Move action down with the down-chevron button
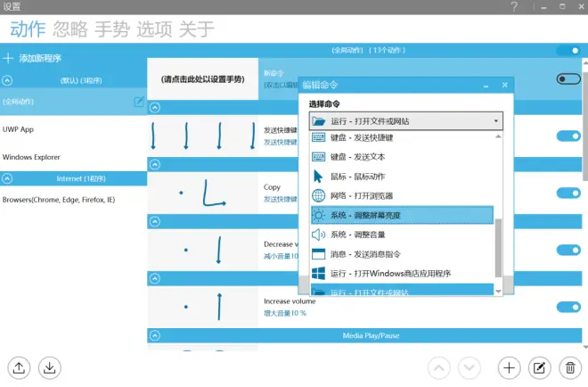The height and width of the screenshot is (387, 588). (470, 368)
